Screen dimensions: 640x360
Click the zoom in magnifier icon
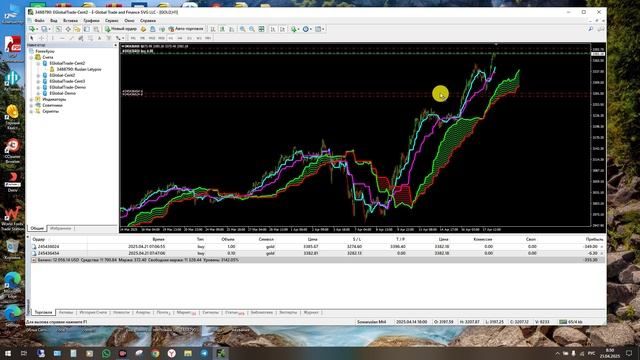click(x=243, y=29)
